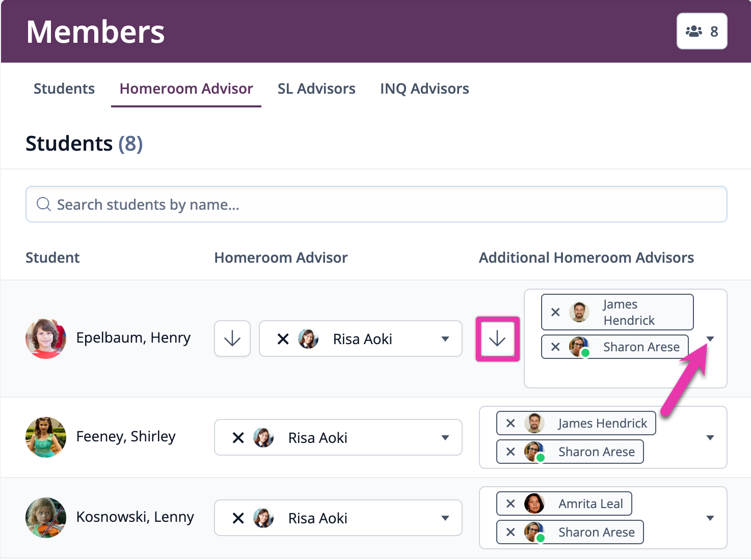
Task: Switch to the Students tab
Action: coord(64,89)
